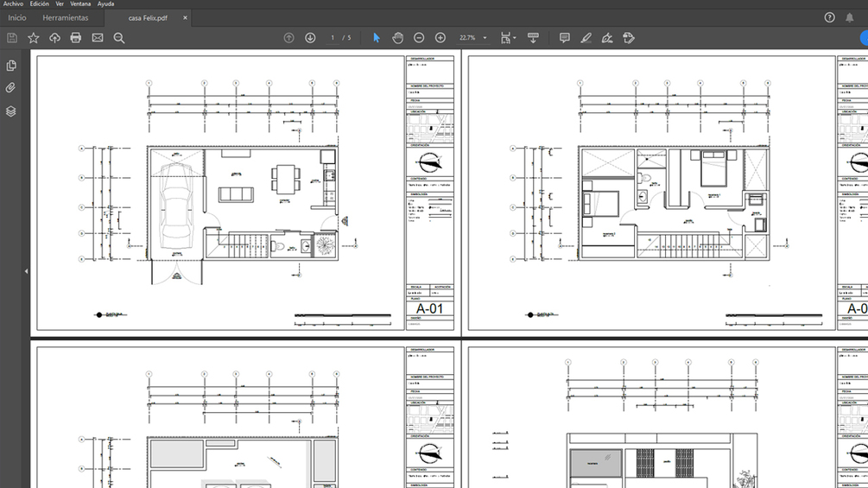Close the casa Felix.pdf tab
Screen dimensions: 868x488
coord(185,17)
